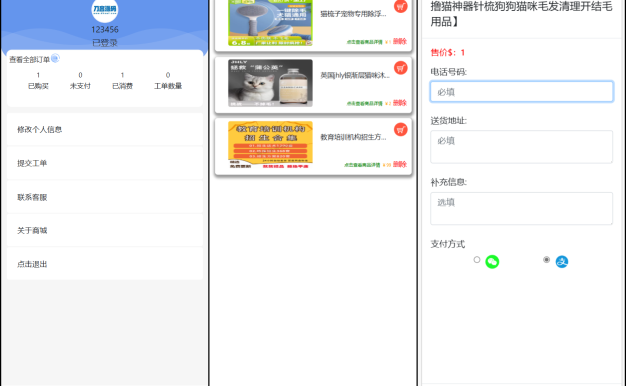The image size is (626, 386).
Task: Click the cat brush product thumbnail
Action: 270,22
